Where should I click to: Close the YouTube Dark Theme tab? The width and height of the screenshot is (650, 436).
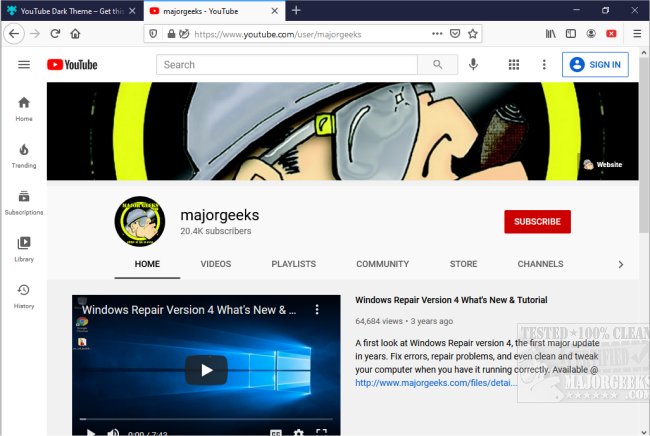pos(132,11)
